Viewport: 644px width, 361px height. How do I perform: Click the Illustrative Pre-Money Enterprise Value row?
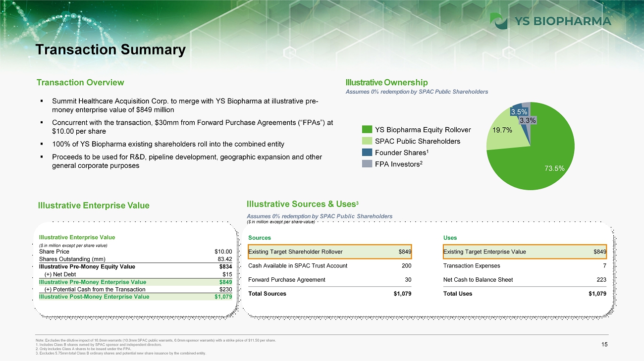pos(135,282)
